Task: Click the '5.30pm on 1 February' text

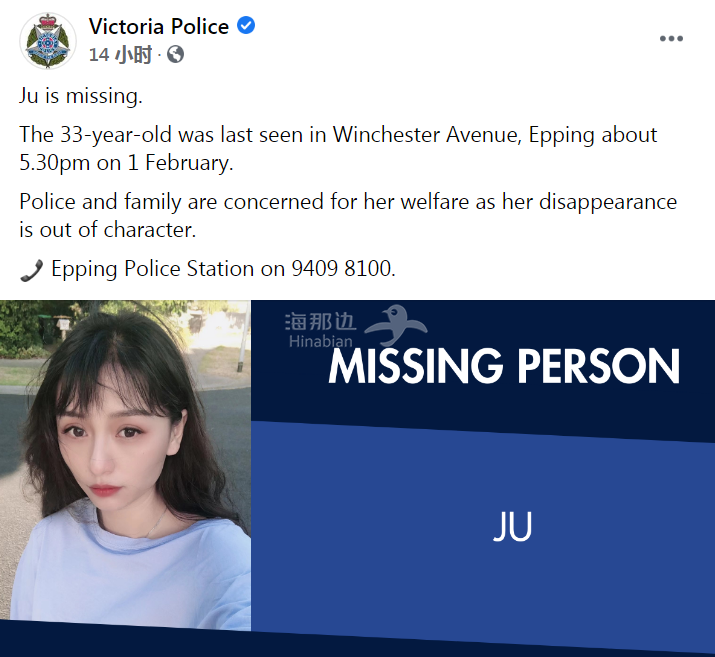Action: click(124, 163)
